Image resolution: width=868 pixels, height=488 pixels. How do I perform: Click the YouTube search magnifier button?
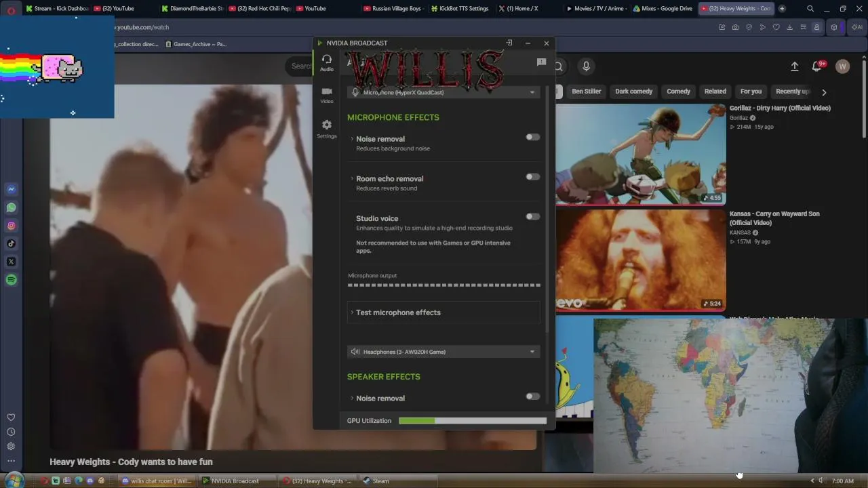pyautogui.click(x=559, y=66)
